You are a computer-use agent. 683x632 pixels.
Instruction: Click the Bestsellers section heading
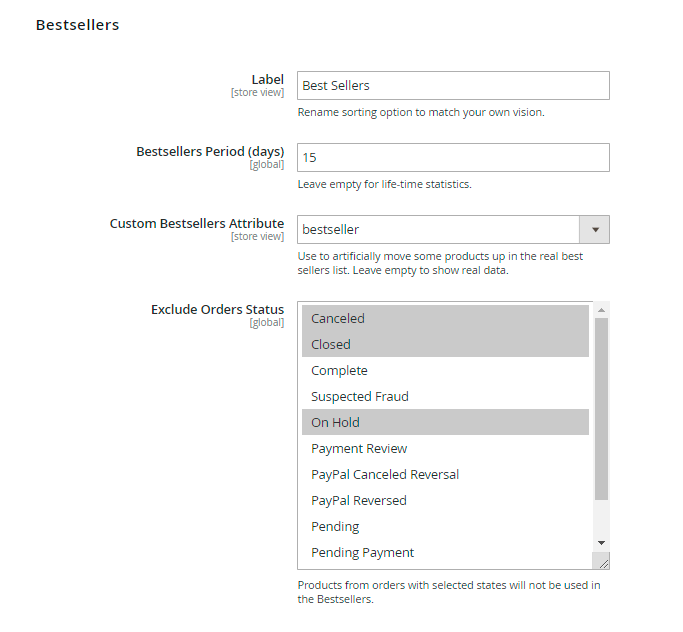(77, 25)
